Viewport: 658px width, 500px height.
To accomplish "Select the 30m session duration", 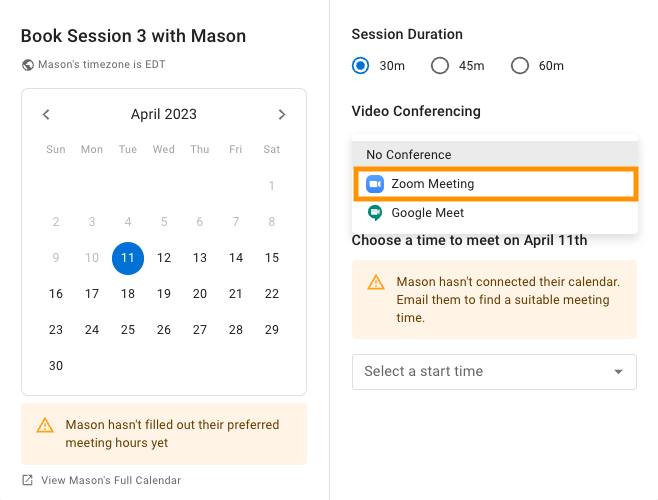I will click(x=360, y=65).
